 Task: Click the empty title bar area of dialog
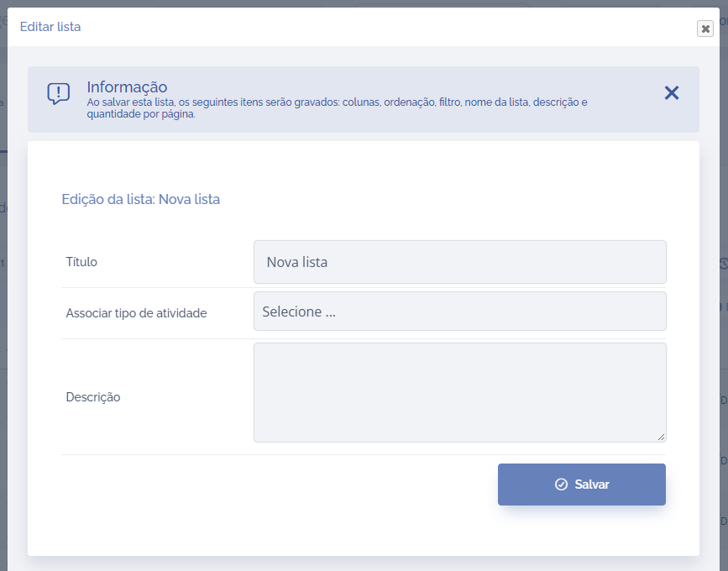point(378,27)
